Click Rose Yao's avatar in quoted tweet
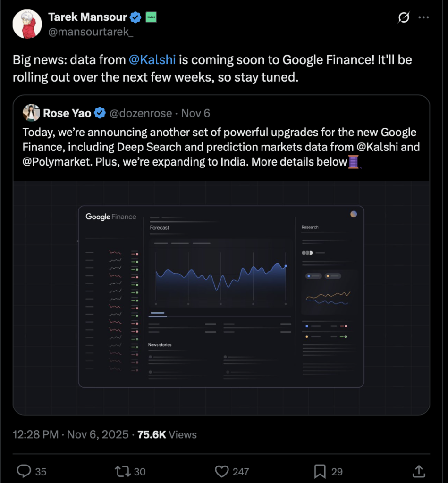The height and width of the screenshot is (483, 448). (x=32, y=113)
